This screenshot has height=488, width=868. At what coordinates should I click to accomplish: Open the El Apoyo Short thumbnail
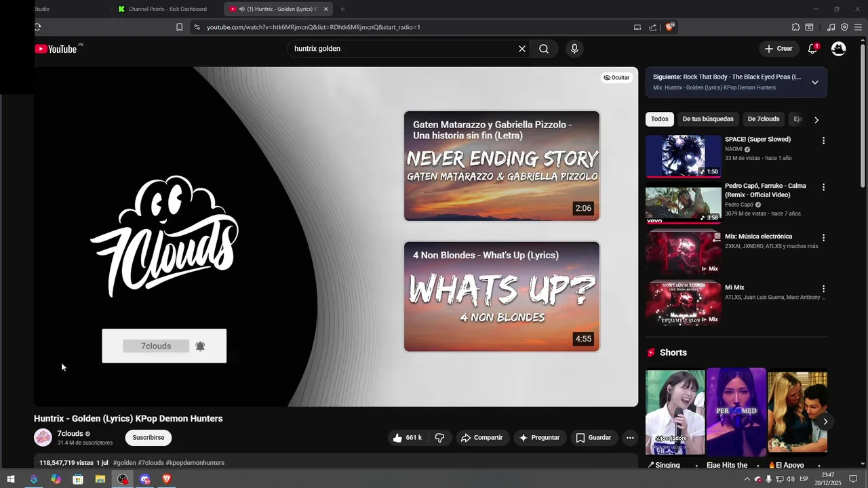point(797,411)
